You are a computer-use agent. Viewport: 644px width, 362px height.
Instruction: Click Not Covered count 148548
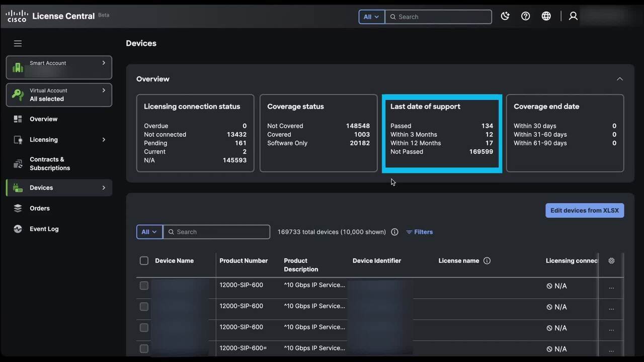click(x=358, y=126)
